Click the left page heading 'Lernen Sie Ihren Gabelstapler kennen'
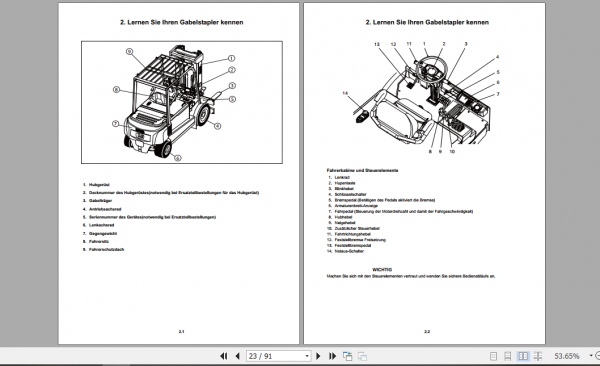Image resolution: width=600 pixels, height=366 pixels. [x=185, y=22]
